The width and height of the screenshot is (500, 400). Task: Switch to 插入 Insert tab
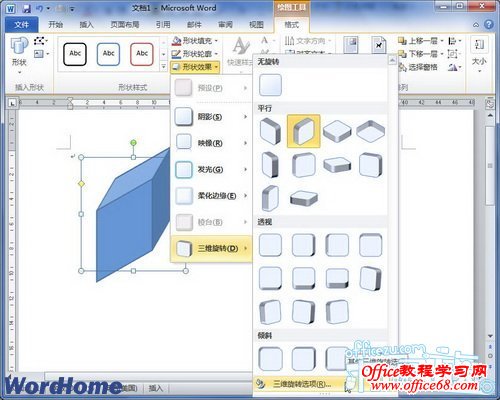[x=86, y=25]
